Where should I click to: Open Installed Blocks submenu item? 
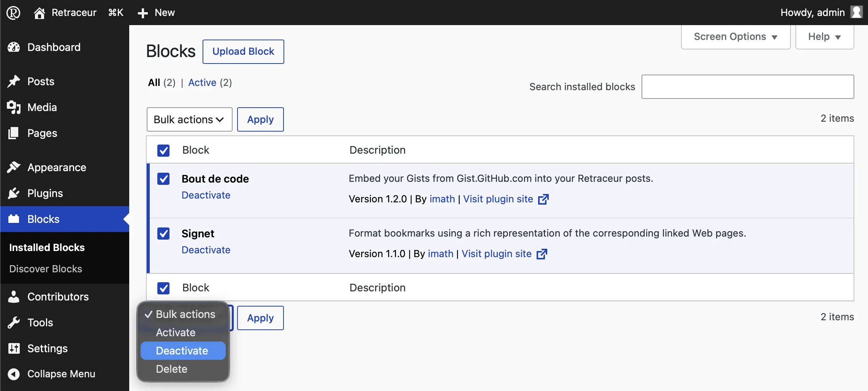click(47, 248)
